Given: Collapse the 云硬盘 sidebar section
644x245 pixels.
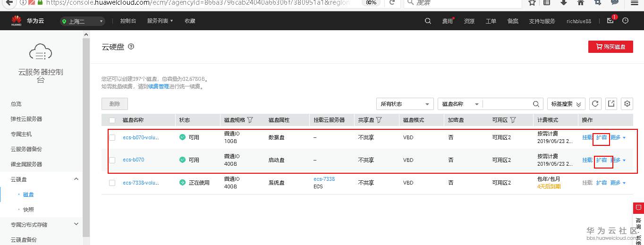Looking at the screenshot, I should pyautogui.click(x=76, y=179).
